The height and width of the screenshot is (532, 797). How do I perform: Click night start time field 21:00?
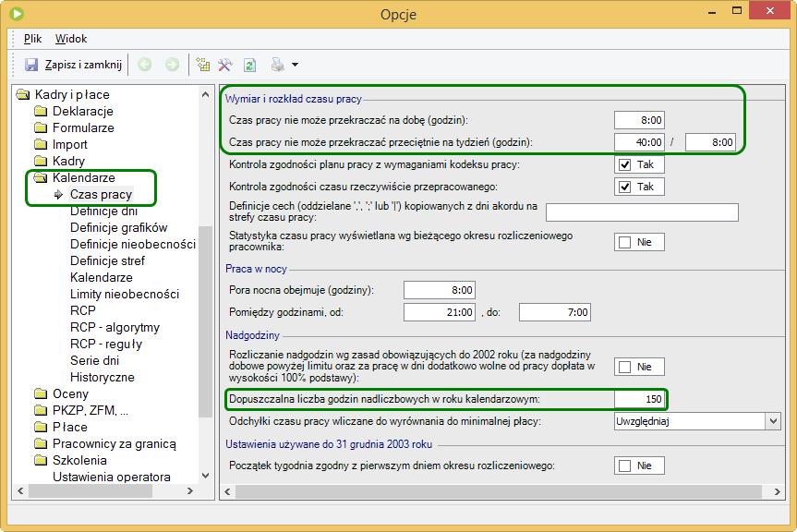point(440,312)
